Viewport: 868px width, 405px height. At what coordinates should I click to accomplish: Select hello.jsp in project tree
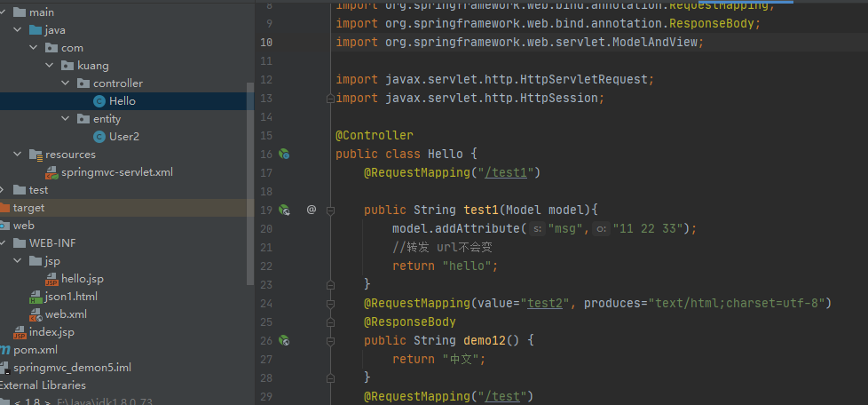tap(83, 279)
